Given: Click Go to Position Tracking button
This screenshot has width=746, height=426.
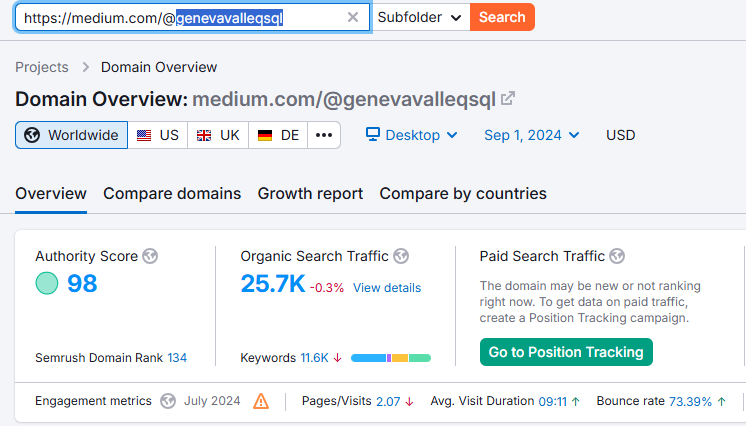Looking at the screenshot, I should pos(566,352).
